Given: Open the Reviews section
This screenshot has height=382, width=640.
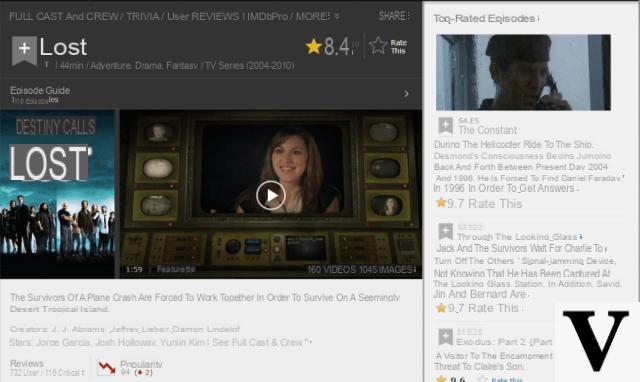Looking at the screenshot, I should coord(27,363).
